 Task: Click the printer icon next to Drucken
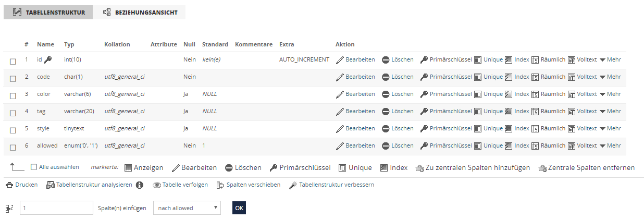[x=9, y=185]
